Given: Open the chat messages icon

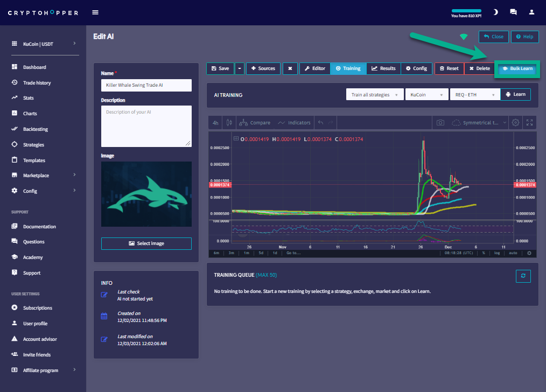Looking at the screenshot, I should pyautogui.click(x=513, y=12).
